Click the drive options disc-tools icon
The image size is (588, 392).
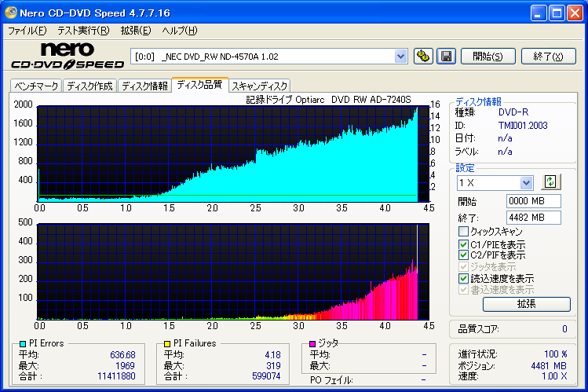(x=423, y=57)
